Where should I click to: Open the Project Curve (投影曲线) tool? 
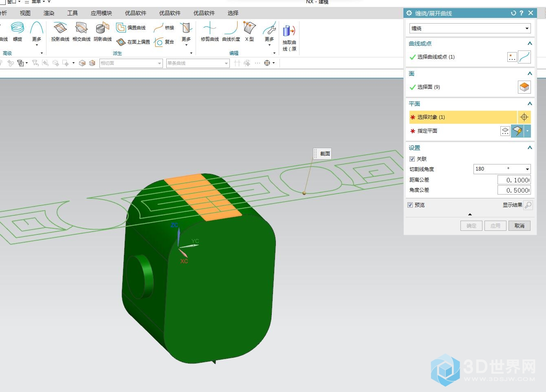click(x=60, y=32)
